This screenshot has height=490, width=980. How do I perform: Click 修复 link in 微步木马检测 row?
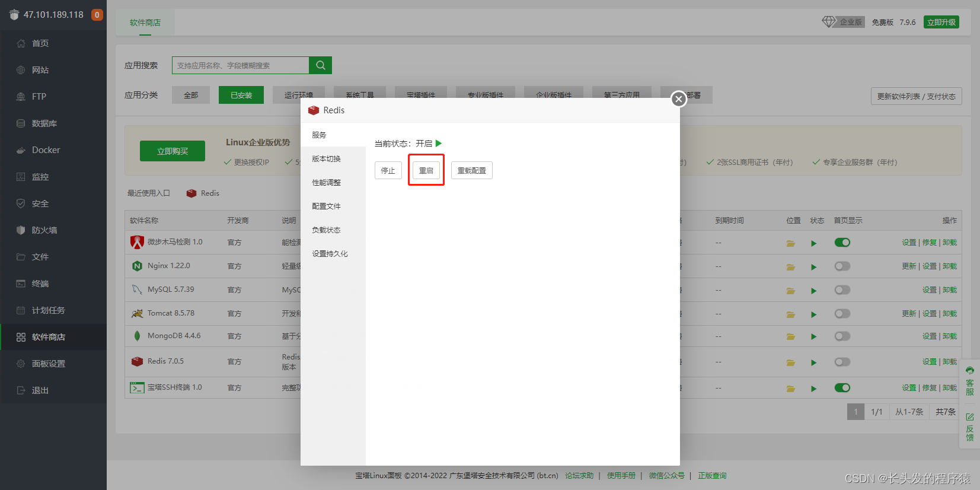(x=929, y=243)
